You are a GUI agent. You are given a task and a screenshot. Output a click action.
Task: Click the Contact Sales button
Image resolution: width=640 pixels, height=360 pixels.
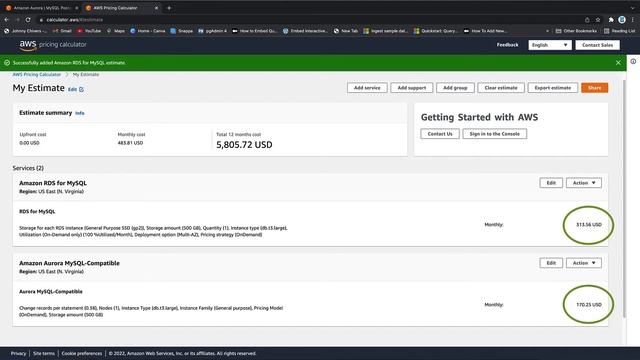coord(598,45)
